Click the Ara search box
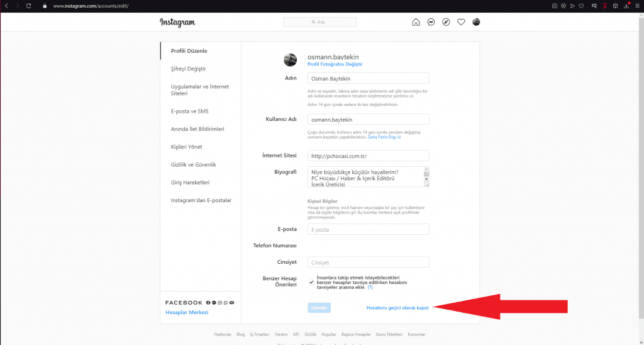 [x=320, y=22]
